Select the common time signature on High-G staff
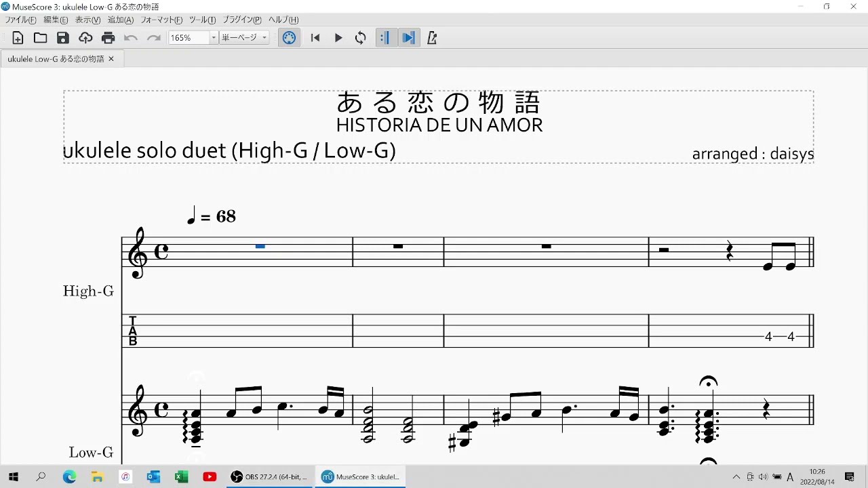Screen dimensions: 868x488 161,252
